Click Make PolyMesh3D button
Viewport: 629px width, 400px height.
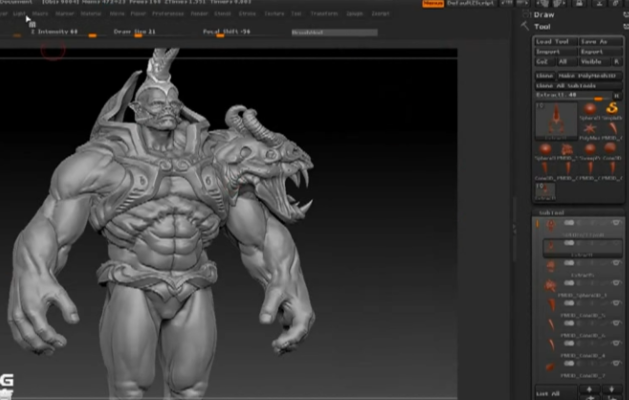pos(589,76)
